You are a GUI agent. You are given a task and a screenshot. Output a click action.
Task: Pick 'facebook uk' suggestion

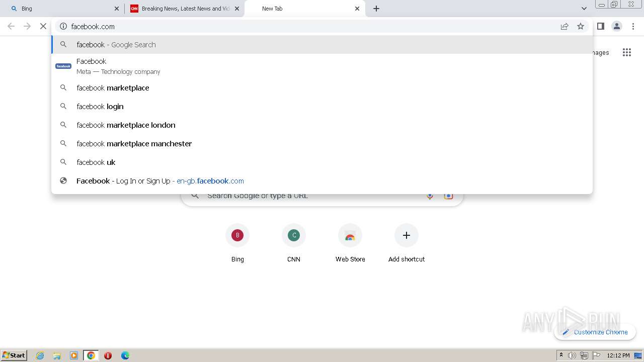322,162
